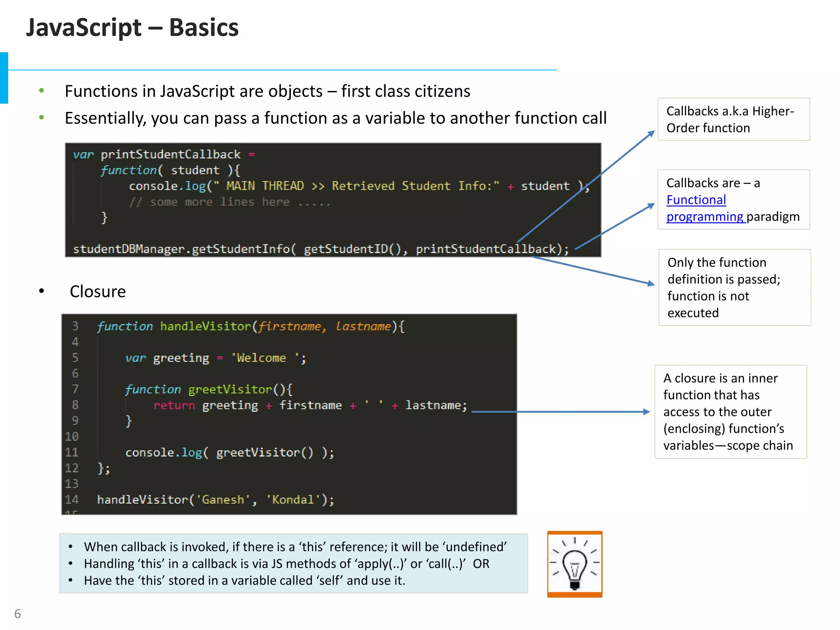The image size is (840, 630).
Task: Click the cyan accent bar at left edge
Action: click(4, 78)
